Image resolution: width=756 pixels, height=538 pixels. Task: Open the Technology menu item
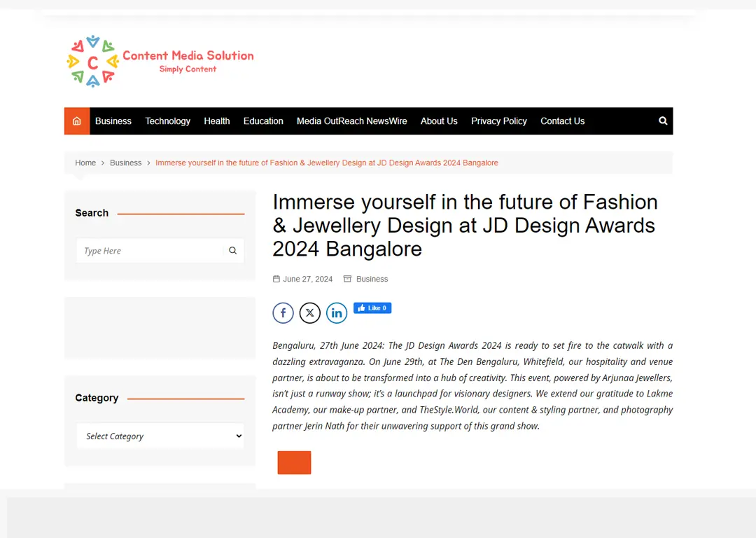[x=167, y=121]
